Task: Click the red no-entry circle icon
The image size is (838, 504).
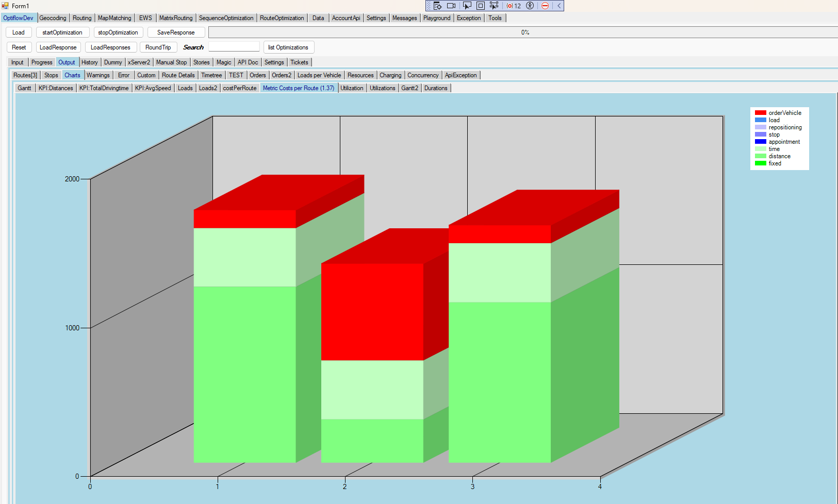Action: (545, 6)
